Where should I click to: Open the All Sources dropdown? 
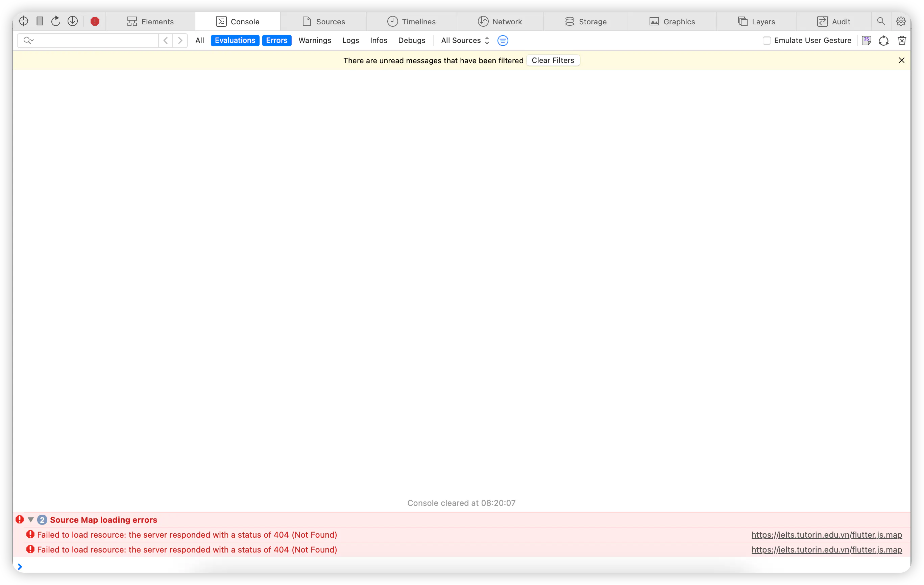pyautogui.click(x=465, y=40)
